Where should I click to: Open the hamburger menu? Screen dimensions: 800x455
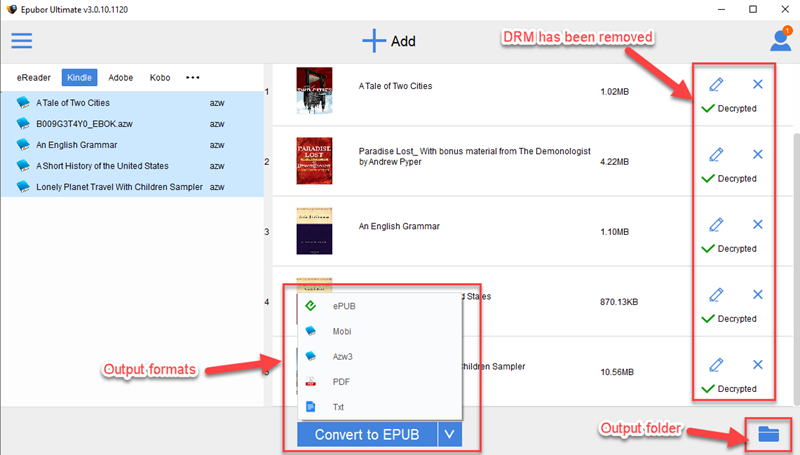(x=21, y=41)
